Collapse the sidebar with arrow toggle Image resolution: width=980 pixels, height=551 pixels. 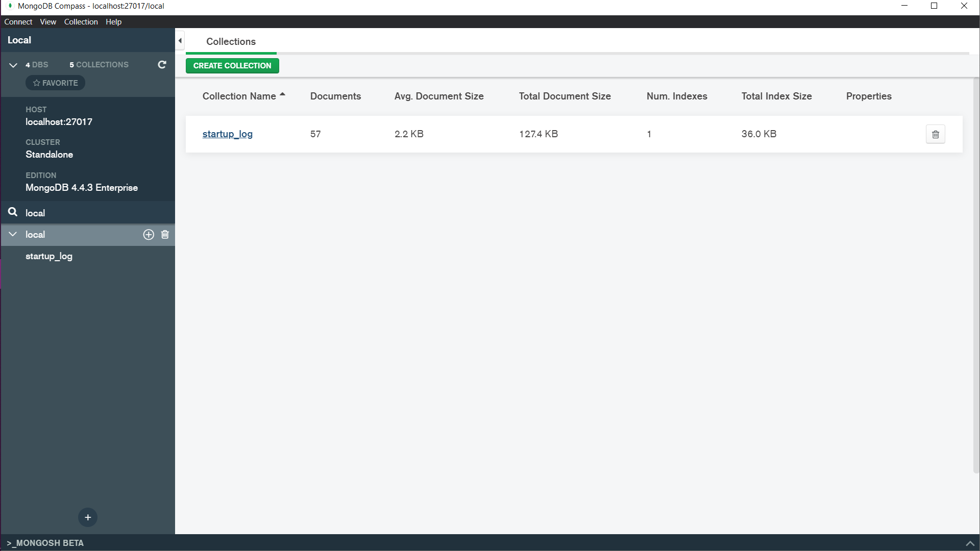[180, 41]
